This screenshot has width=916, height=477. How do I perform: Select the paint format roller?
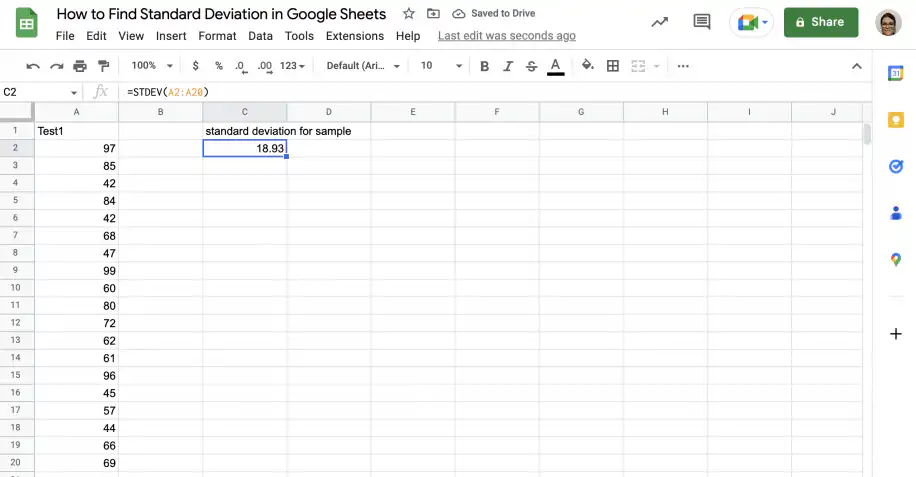103,66
